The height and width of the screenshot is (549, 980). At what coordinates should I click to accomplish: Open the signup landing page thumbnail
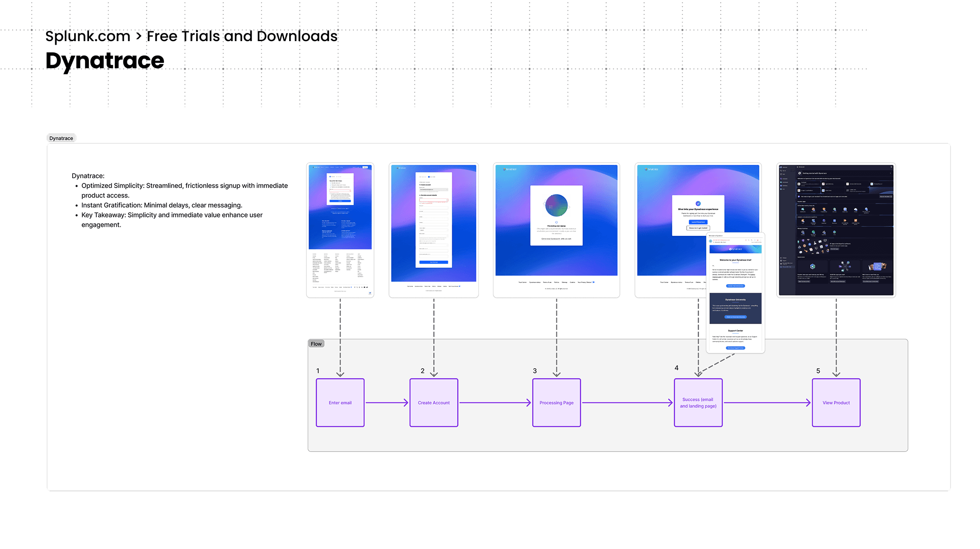[x=340, y=230]
